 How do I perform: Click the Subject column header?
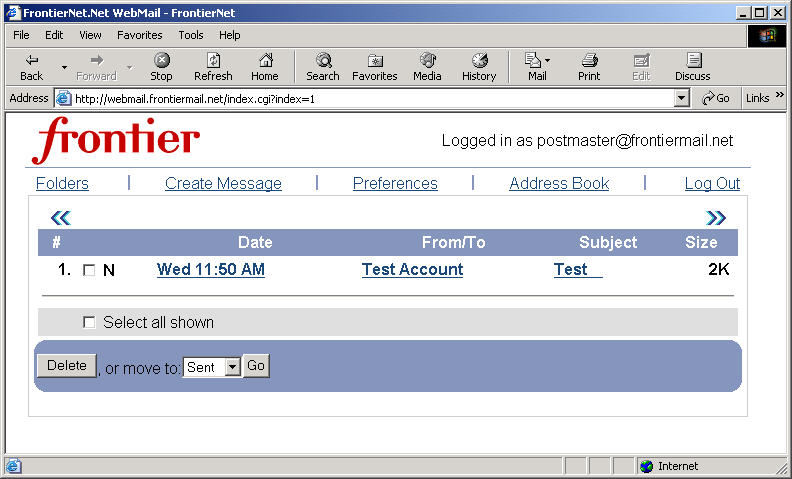[x=608, y=242]
